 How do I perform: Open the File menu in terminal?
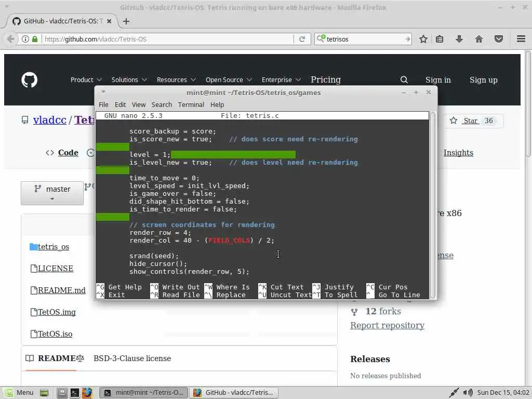103,104
